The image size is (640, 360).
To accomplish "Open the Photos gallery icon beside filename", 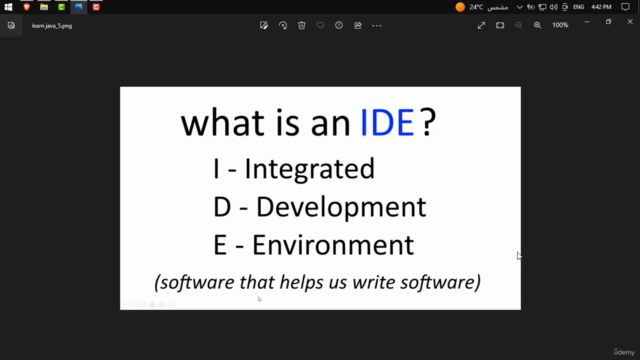I will pos(11,25).
